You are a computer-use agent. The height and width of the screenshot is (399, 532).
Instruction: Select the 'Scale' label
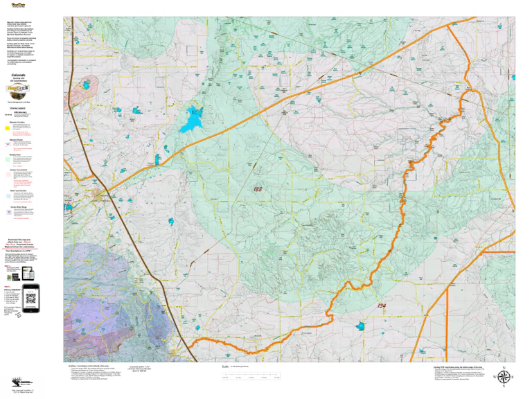[225, 366]
